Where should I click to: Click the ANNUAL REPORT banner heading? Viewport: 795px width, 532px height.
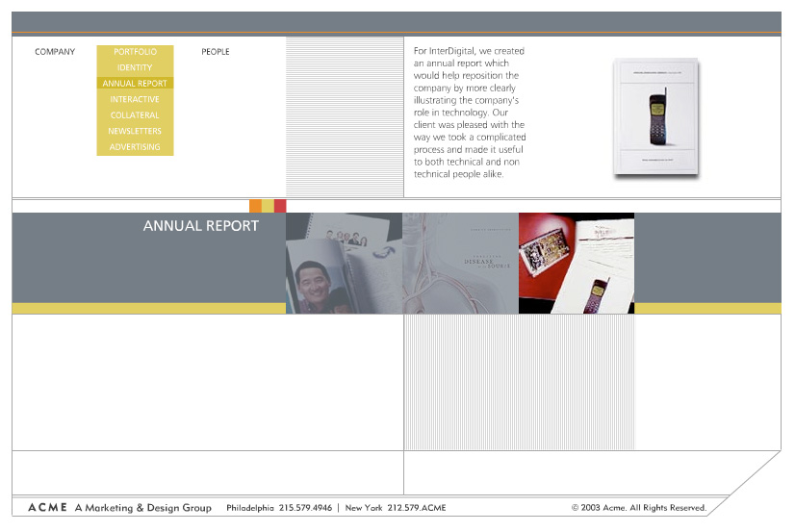click(200, 226)
